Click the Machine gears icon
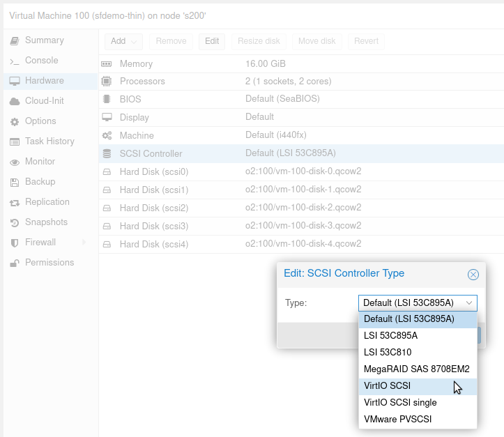 pyautogui.click(x=107, y=136)
